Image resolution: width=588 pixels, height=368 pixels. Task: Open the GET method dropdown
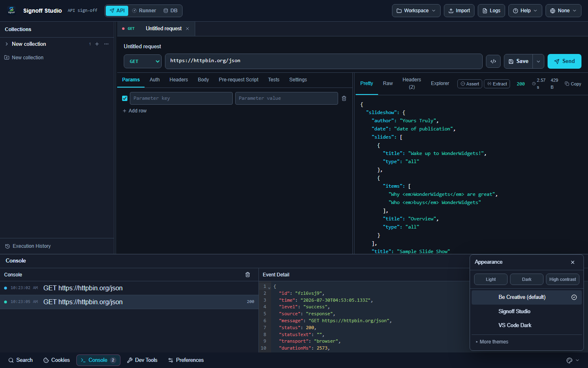(143, 61)
